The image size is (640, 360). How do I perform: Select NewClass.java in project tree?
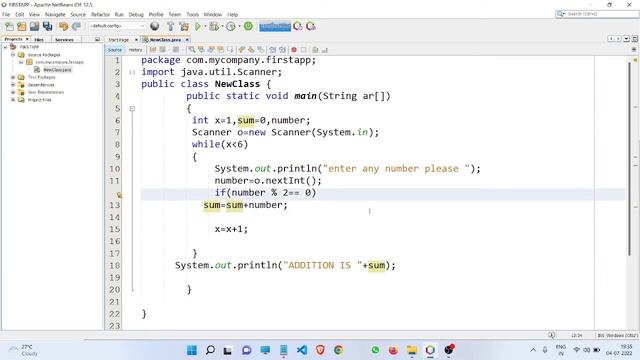(57, 70)
